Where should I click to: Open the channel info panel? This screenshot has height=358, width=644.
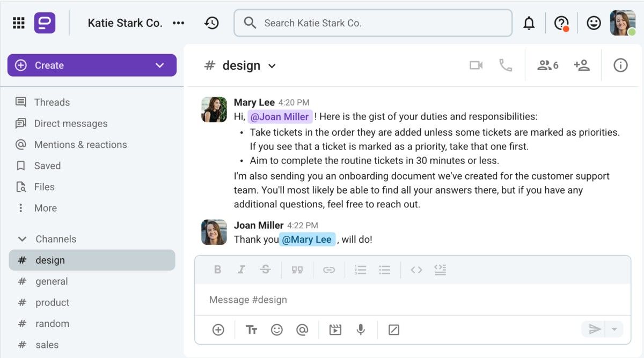click(620, 65)
